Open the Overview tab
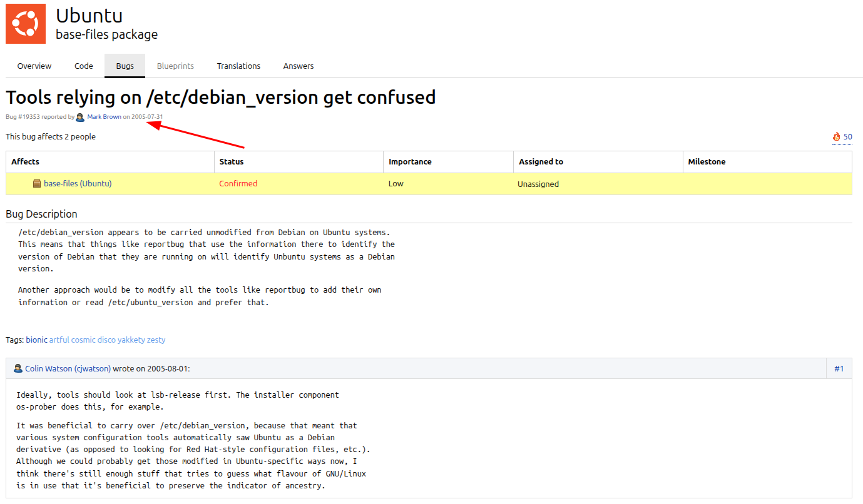Screen dimensions: 863x504 [34, 66]
